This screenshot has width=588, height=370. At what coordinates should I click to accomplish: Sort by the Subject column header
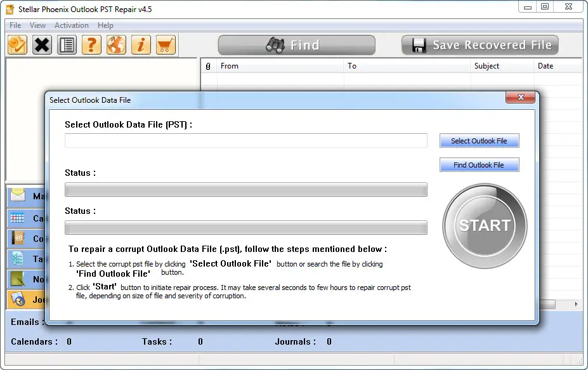[502, 66]
